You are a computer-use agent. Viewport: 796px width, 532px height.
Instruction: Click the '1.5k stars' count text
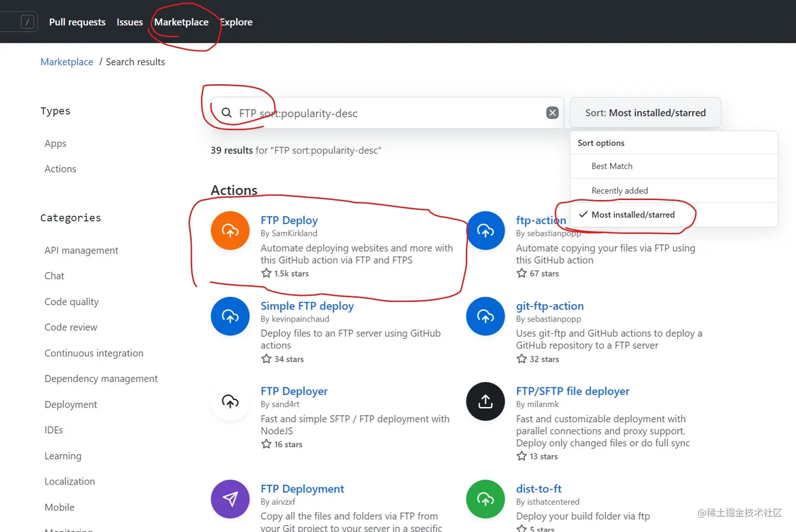292,274
